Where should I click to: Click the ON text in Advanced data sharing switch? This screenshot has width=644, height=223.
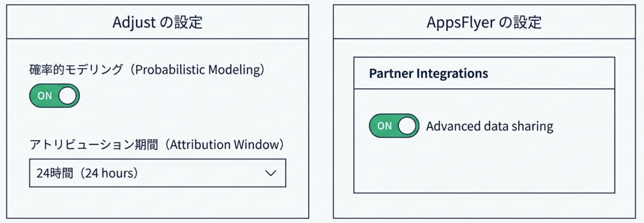(x=385, y=126)
